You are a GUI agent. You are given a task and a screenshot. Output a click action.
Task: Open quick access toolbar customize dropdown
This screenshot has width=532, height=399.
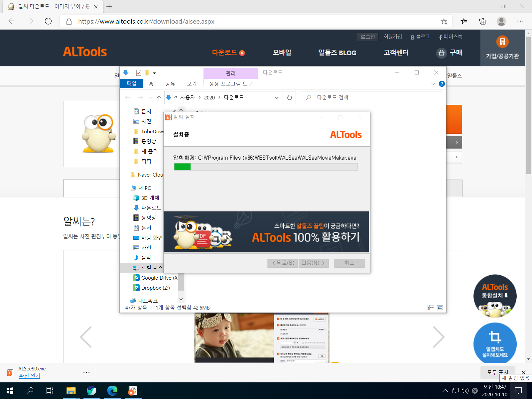pyautogui.click(x=154, y=73)
